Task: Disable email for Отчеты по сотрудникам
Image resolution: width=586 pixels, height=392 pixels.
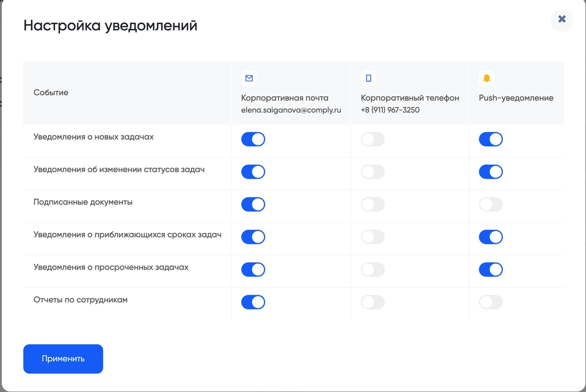Action: (253, 302)
